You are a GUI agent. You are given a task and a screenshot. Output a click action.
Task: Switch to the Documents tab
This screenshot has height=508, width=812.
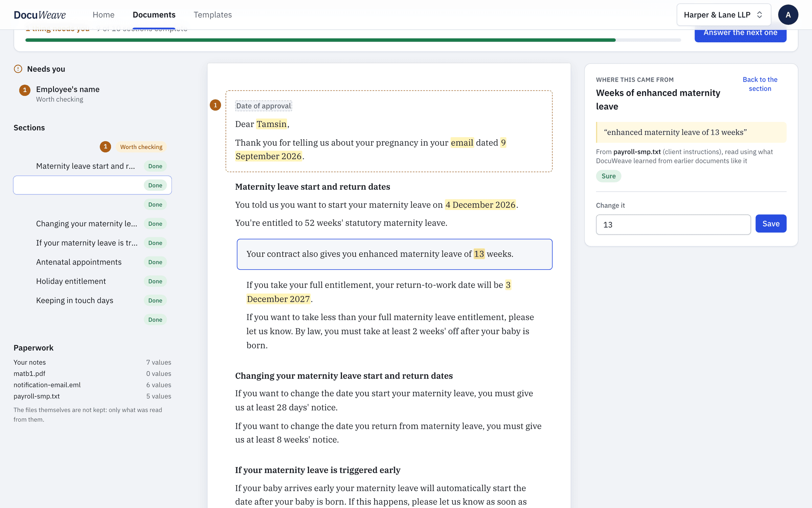[x=154, y=15]
